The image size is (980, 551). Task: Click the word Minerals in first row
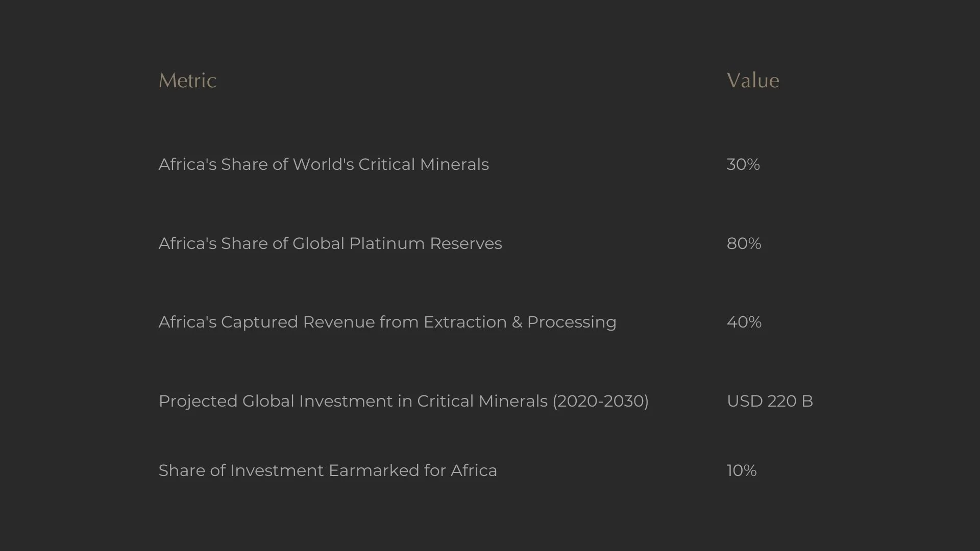pos(454,164)
